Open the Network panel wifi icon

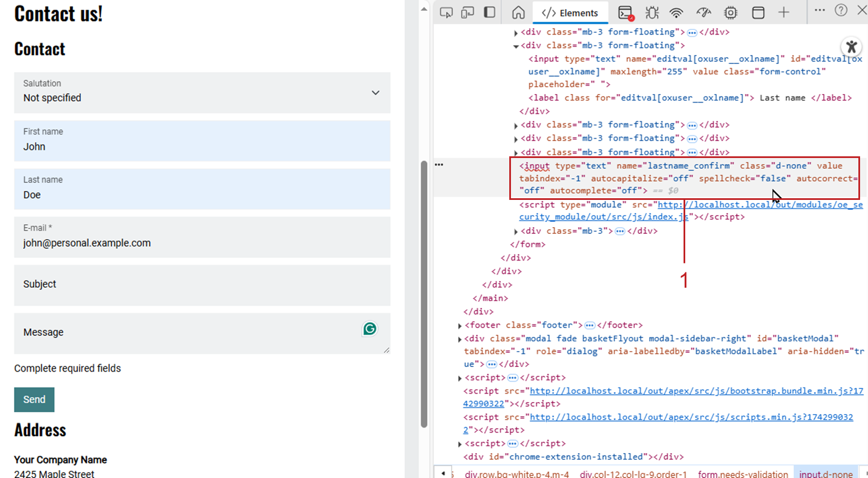676,12
